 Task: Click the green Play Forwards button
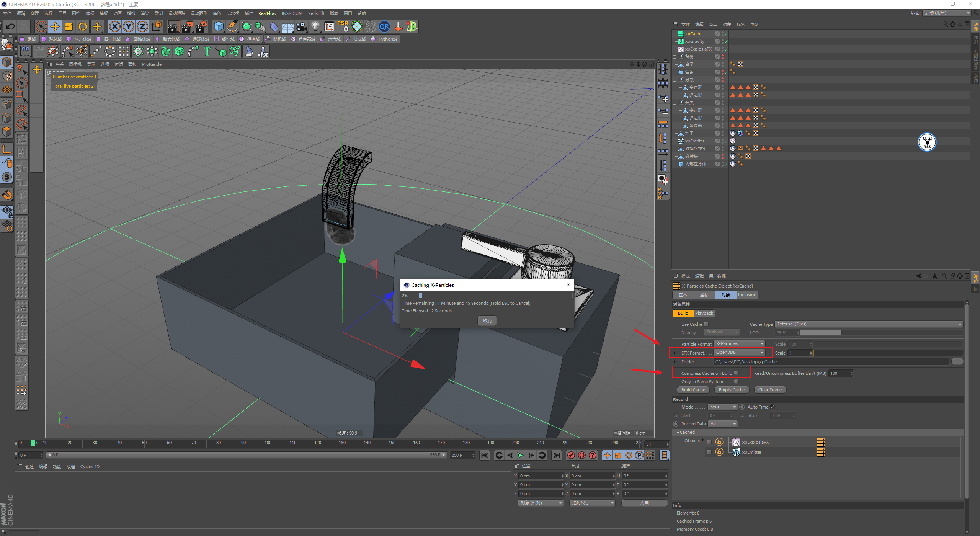(520, 455)
